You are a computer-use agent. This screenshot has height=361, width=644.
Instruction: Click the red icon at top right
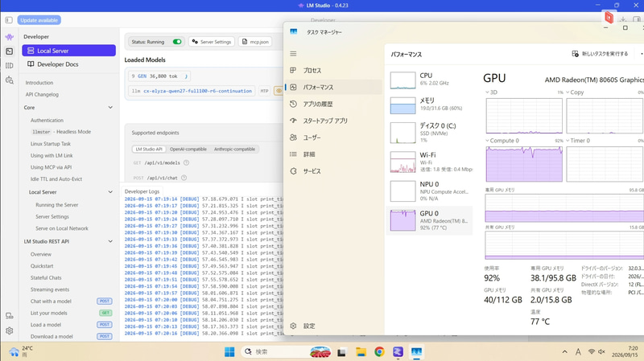point(609,17)
